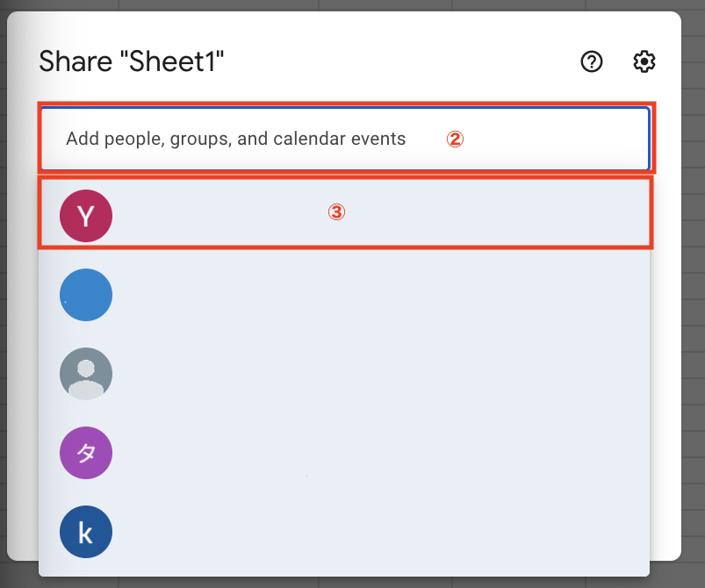Viewport: 705px width, 588px height.
Task: Select the gray person silhouette avatar
Action: [85, 374]
